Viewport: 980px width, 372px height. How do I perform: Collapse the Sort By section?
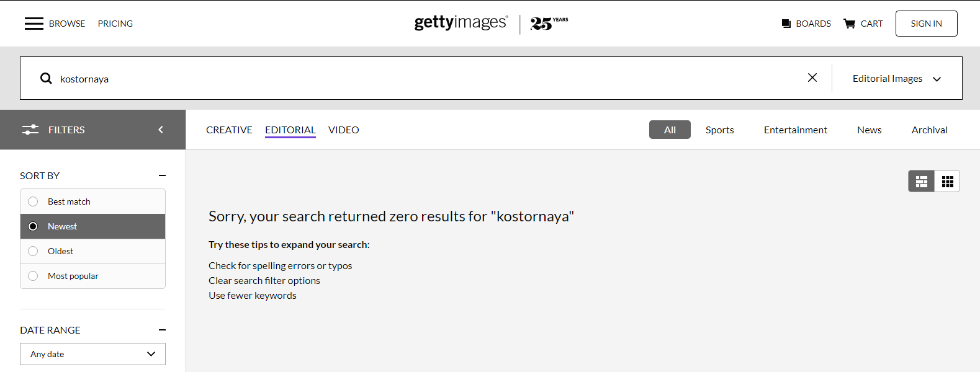pos(162,175)
